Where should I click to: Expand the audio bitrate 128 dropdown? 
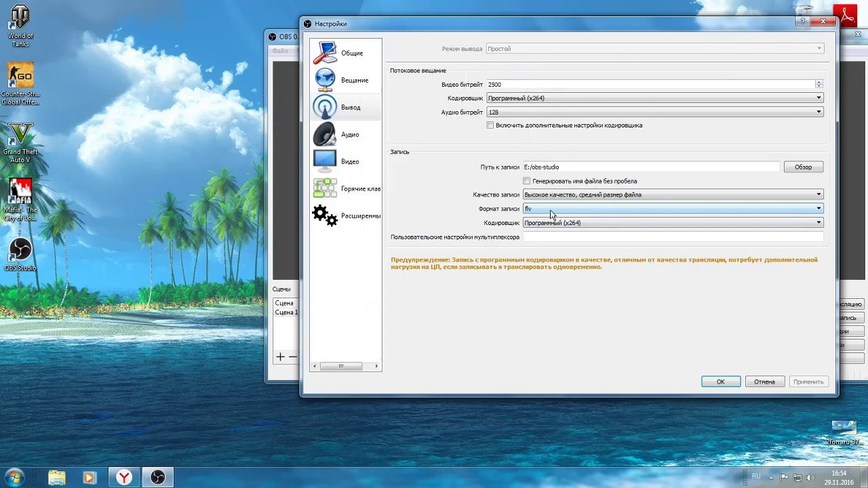654,112
